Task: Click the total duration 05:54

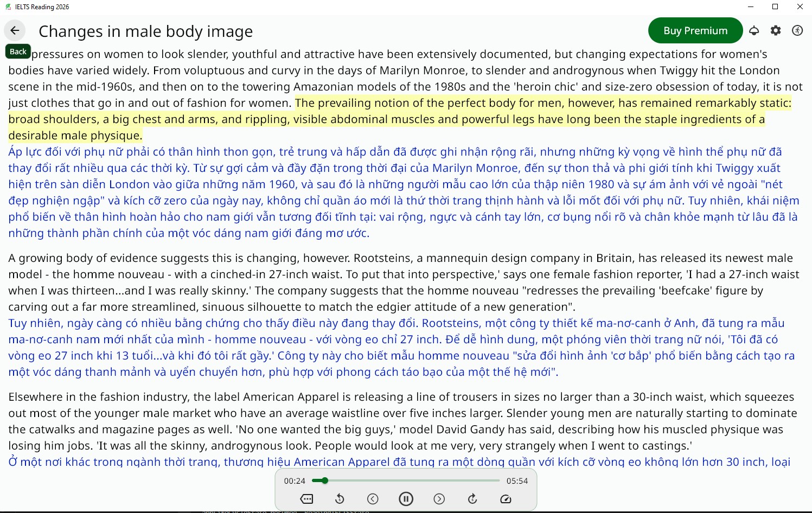Action: click(x=517, y=481)
